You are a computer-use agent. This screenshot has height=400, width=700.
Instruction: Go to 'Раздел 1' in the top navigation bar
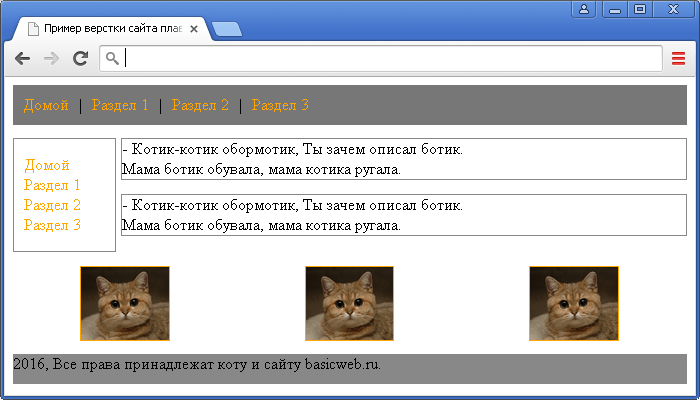point(119,105)
